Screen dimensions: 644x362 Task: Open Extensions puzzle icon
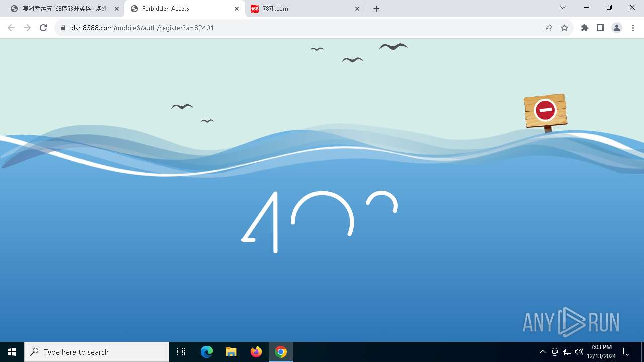click(x=585, y=28)
